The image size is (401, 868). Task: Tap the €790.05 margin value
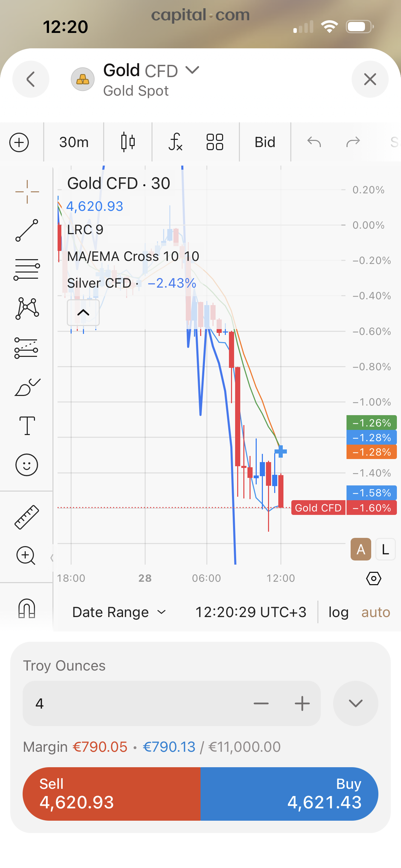point(100,747)
